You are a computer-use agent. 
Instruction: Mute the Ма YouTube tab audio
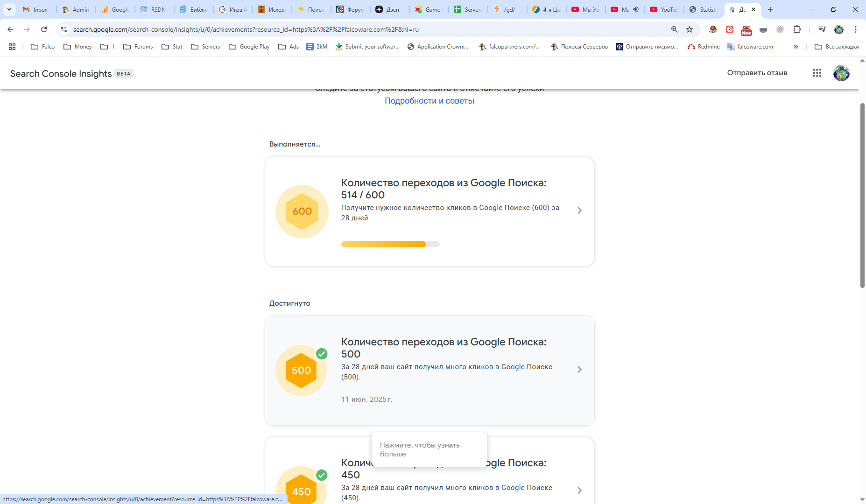tap(636, 9)
